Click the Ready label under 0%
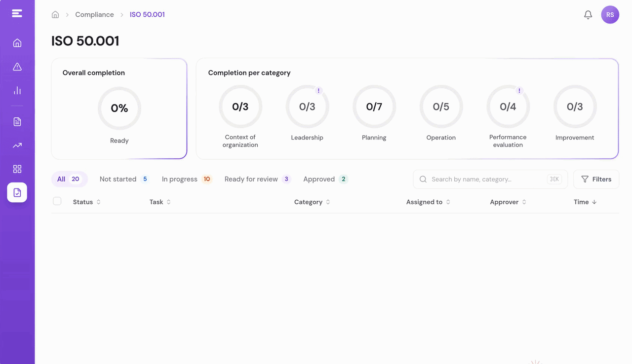This screenshot has height=364, width=632. [119, 141]
